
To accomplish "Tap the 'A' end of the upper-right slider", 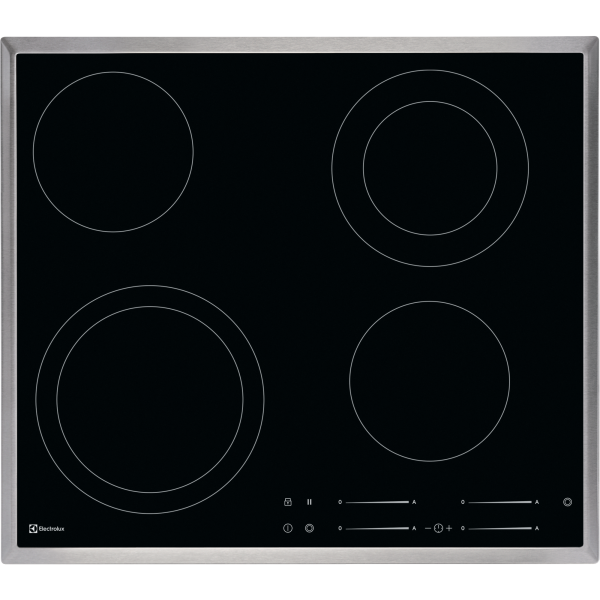I will (537, 501).
